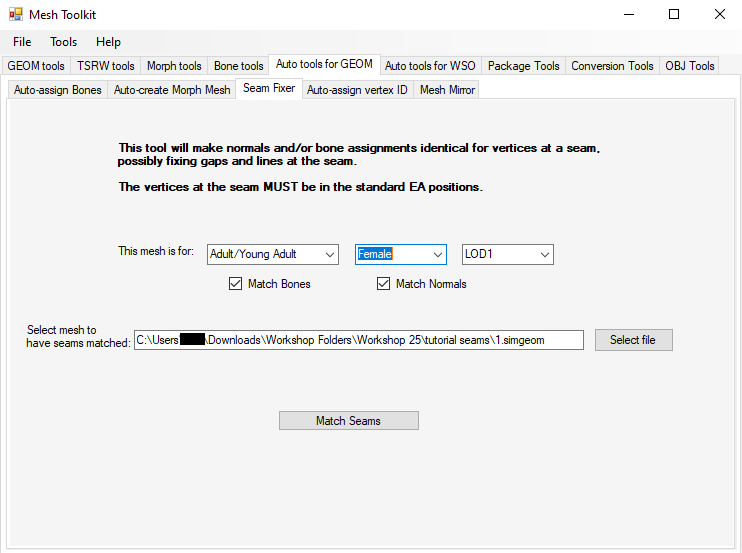Toggle the Match Bones checkbox
The image size is (742, 553).
(x=235, y=284)
